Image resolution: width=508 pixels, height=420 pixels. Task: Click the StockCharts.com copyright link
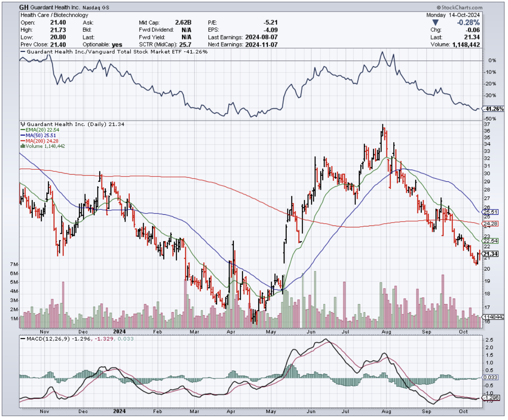[x=459, y=8]
